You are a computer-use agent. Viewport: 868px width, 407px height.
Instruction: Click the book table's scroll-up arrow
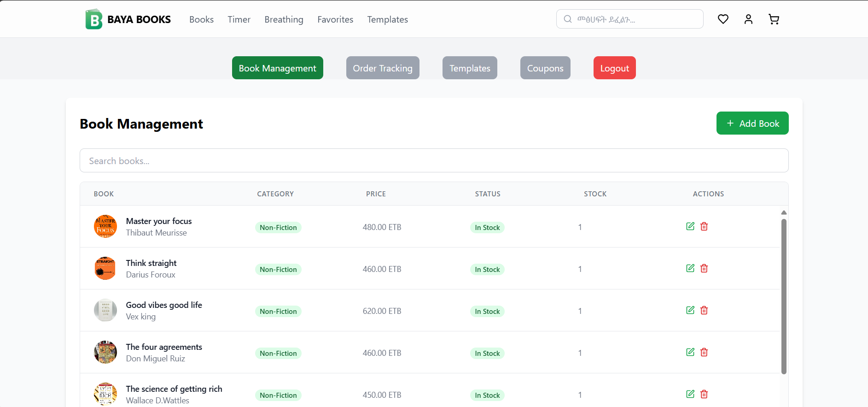[x=784, y=212]
